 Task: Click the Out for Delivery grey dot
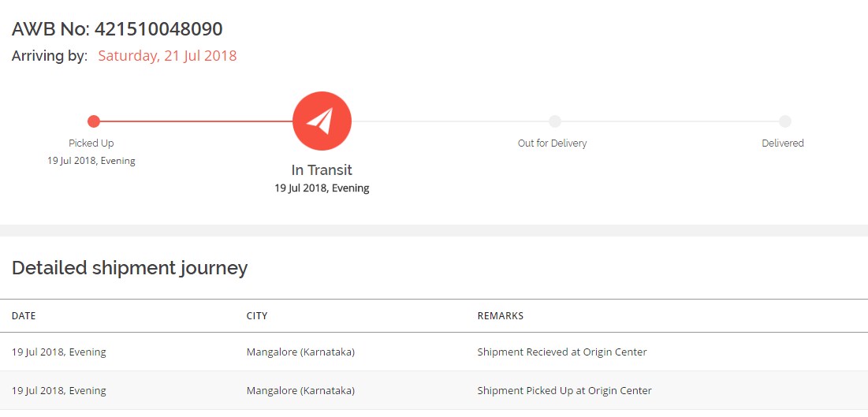point(555,121)
